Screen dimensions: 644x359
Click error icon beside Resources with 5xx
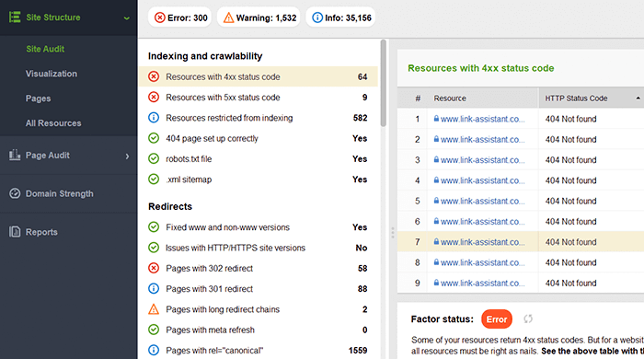tap(154, 98)
